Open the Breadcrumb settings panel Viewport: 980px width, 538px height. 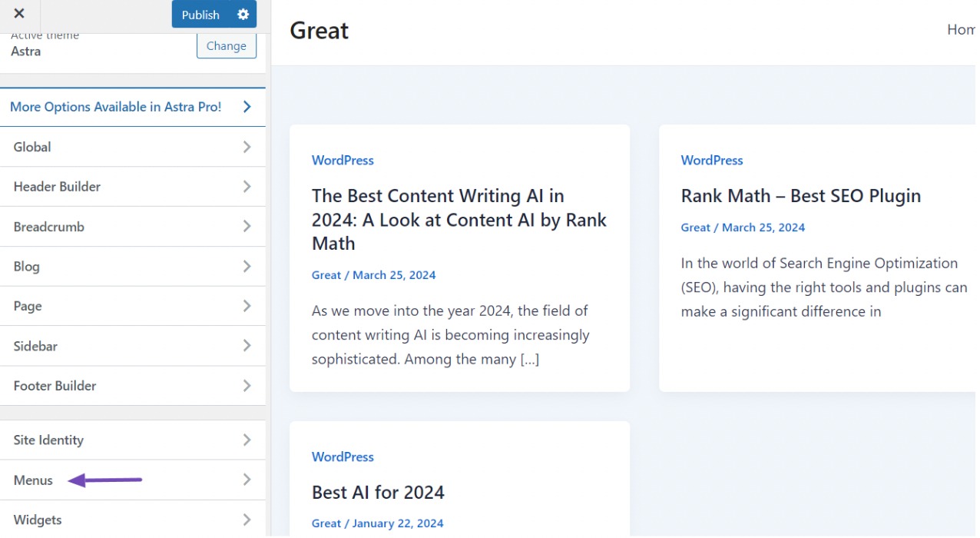tap(133, 227)
